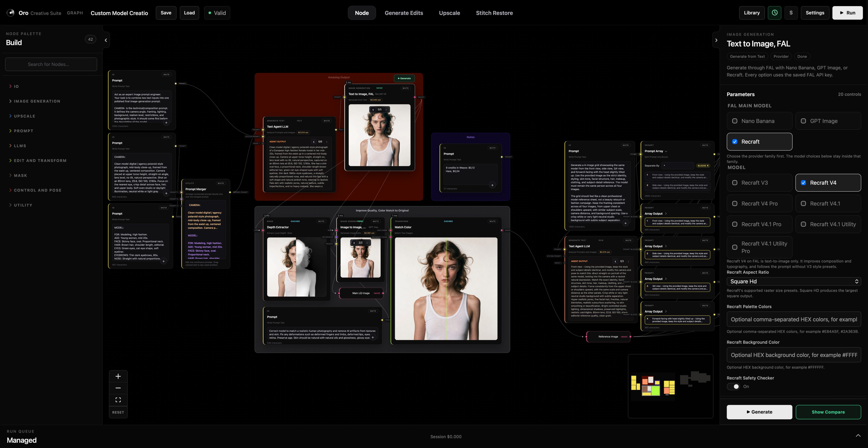
Task: Mute the Text to Image, FAL node
Action: click(405, 88)
